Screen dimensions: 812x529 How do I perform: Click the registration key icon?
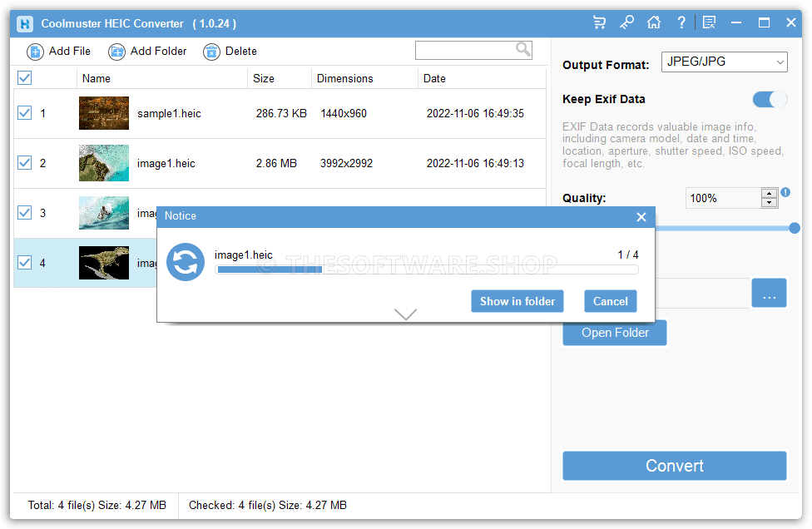pyautogui.click(x=626, y=22)
